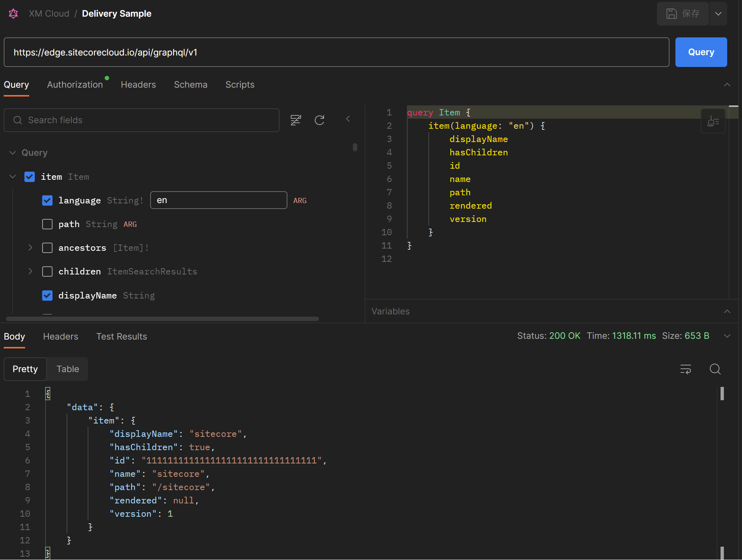Refresh the schema with reload icon
The image size is (742, 560).
[320, 120]
